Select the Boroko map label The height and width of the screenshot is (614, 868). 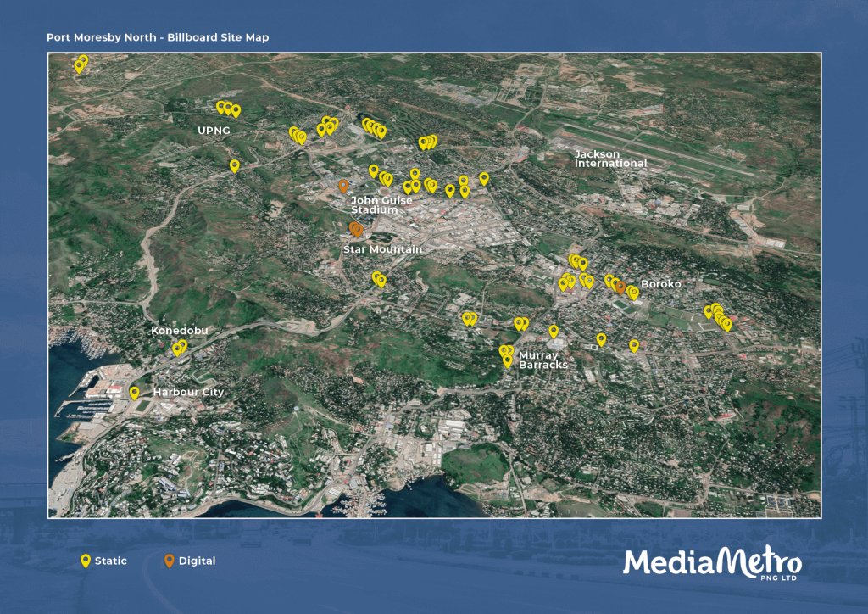click(661, 284)
